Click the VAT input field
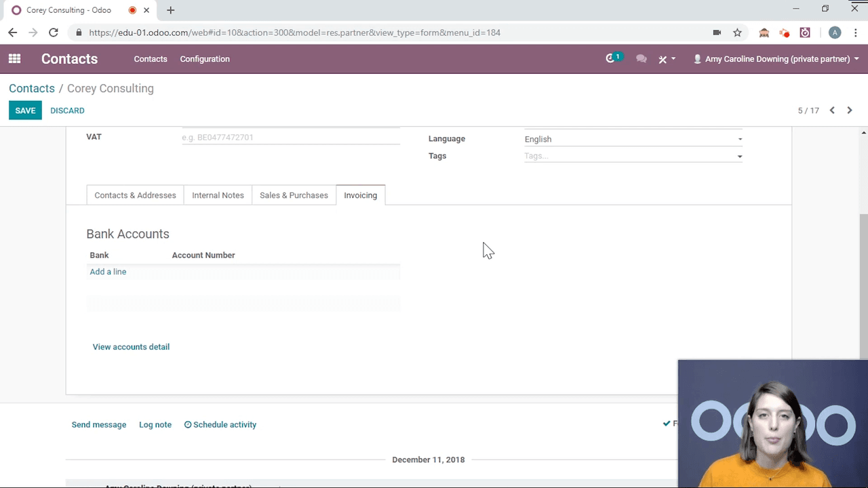868x488 pixels. (x=291, y=137)
